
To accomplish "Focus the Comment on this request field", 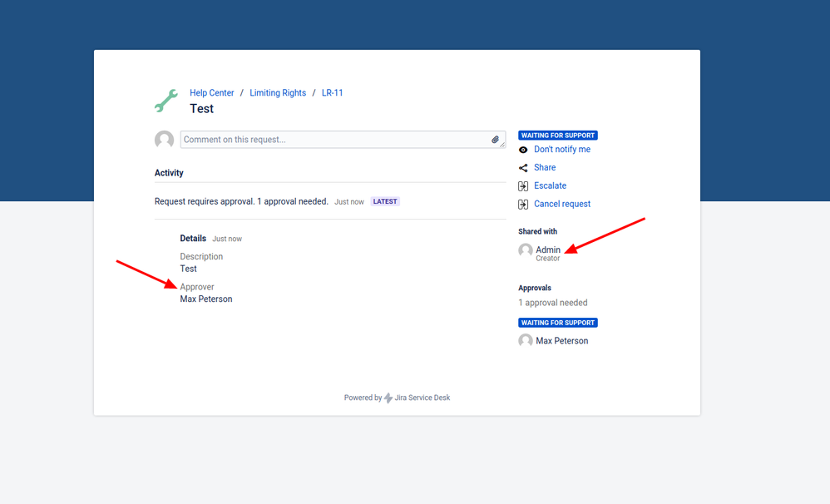I will click(343, 140).
